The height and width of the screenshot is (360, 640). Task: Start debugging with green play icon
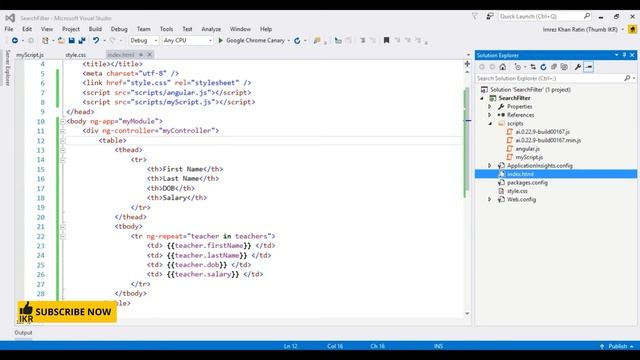click(x=221, y=40)
